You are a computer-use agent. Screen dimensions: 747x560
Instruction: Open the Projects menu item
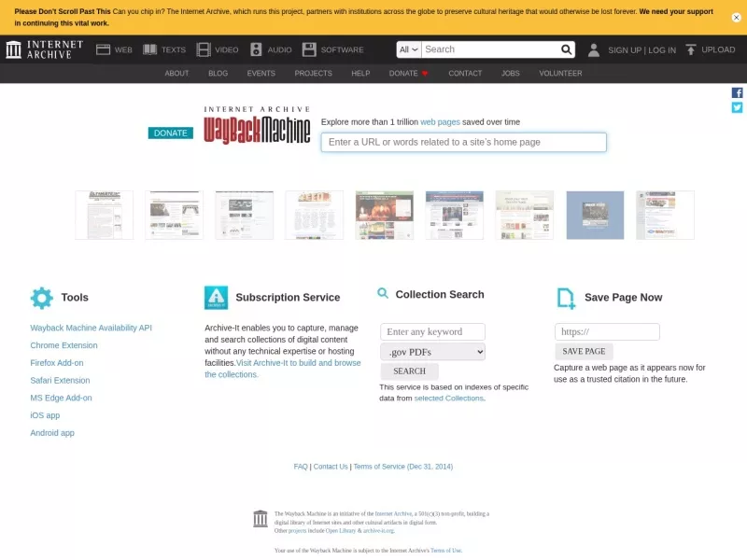(313, 74)
